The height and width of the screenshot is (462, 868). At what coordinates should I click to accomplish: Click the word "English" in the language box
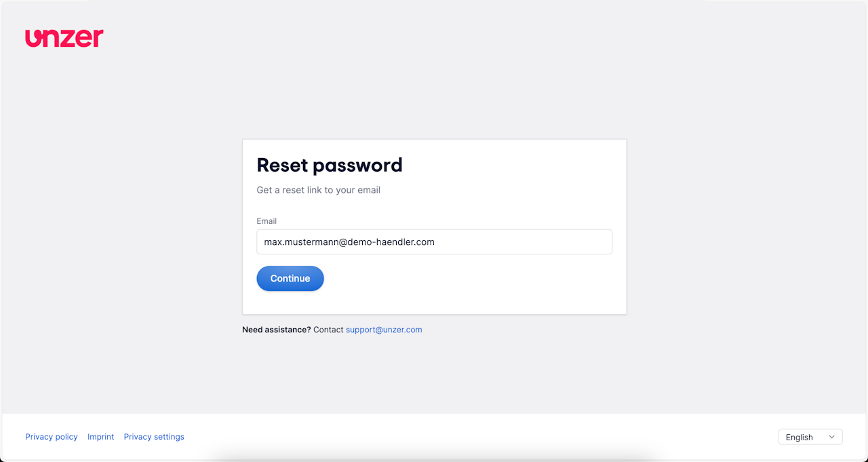coord(799,438)
